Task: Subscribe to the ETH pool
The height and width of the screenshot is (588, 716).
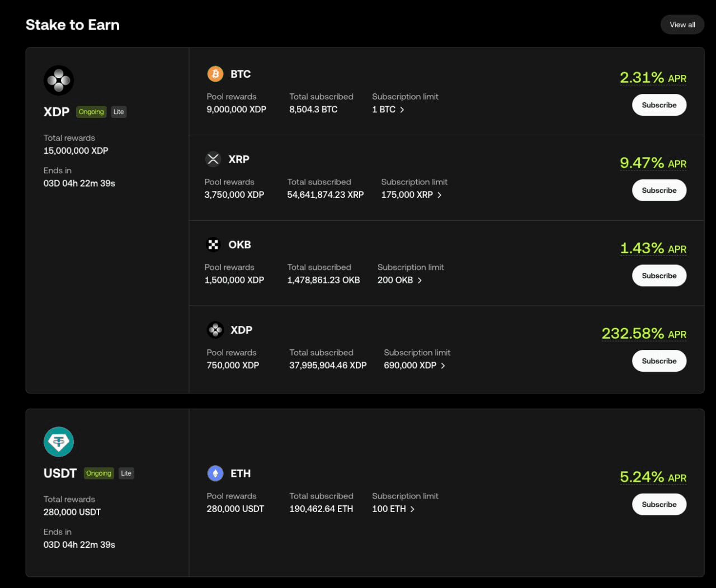Action: coord(659,504)
